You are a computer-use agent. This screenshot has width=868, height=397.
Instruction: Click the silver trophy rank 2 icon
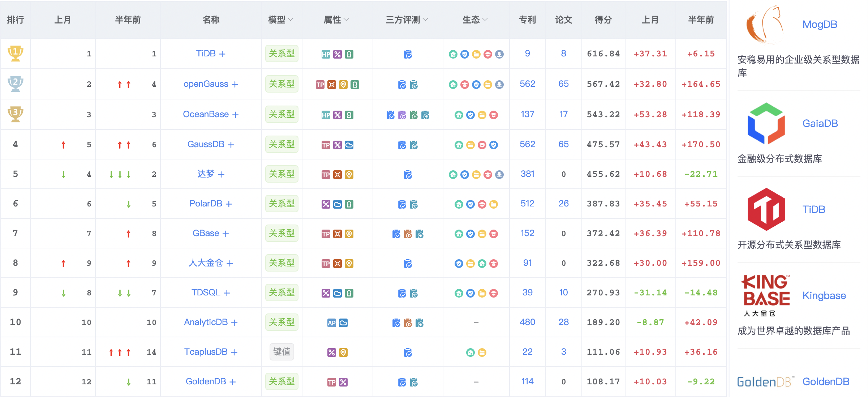pyautogui.click(x=16, y=84)
